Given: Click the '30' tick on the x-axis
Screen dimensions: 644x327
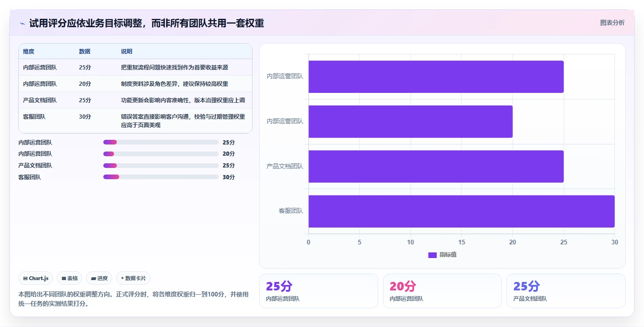Looking at the screenshot, I should pos(614,242).
